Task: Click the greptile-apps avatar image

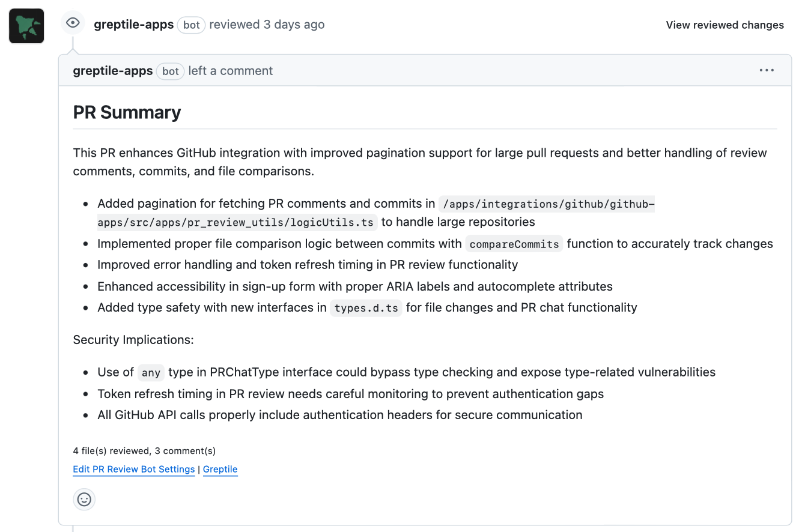Action: [26, 26]
